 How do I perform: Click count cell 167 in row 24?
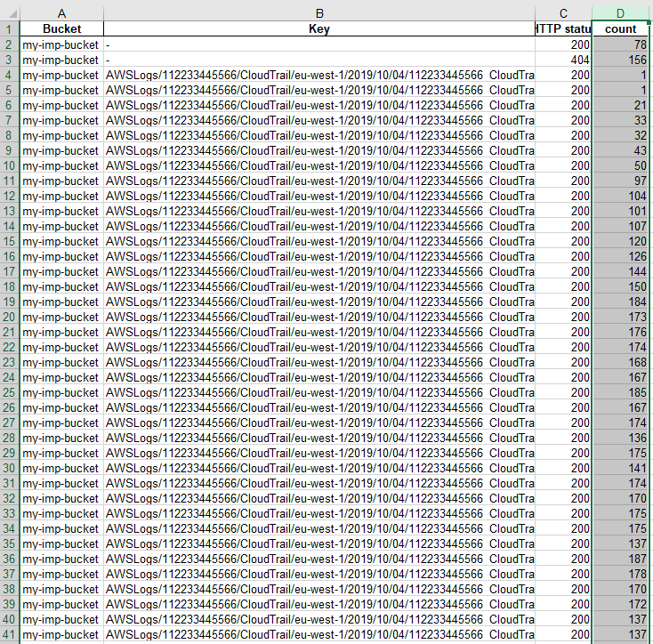pos(620,377)
